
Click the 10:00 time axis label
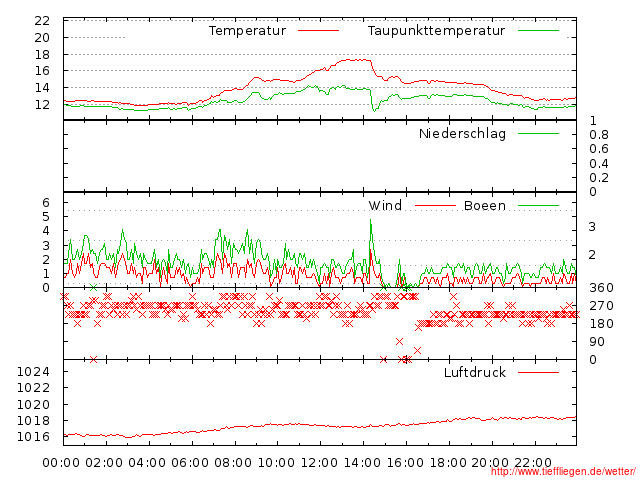[276, 463]
